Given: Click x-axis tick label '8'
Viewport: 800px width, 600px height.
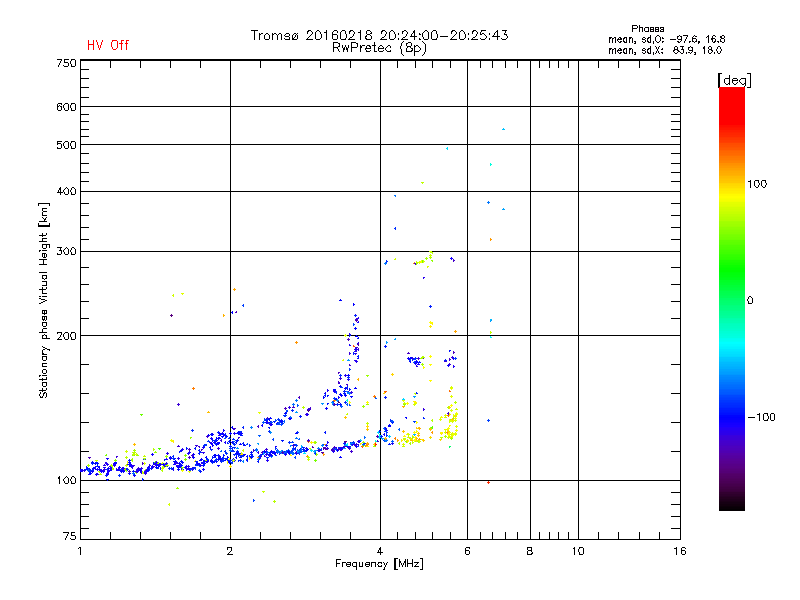Looking at the screenshot, I should pyautogui.click(x=530, y=551).
